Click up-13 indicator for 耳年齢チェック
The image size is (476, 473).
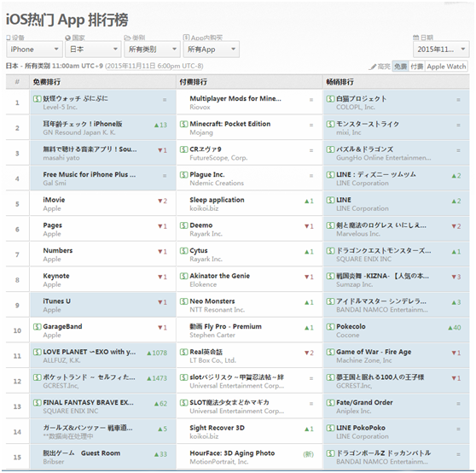160,126
